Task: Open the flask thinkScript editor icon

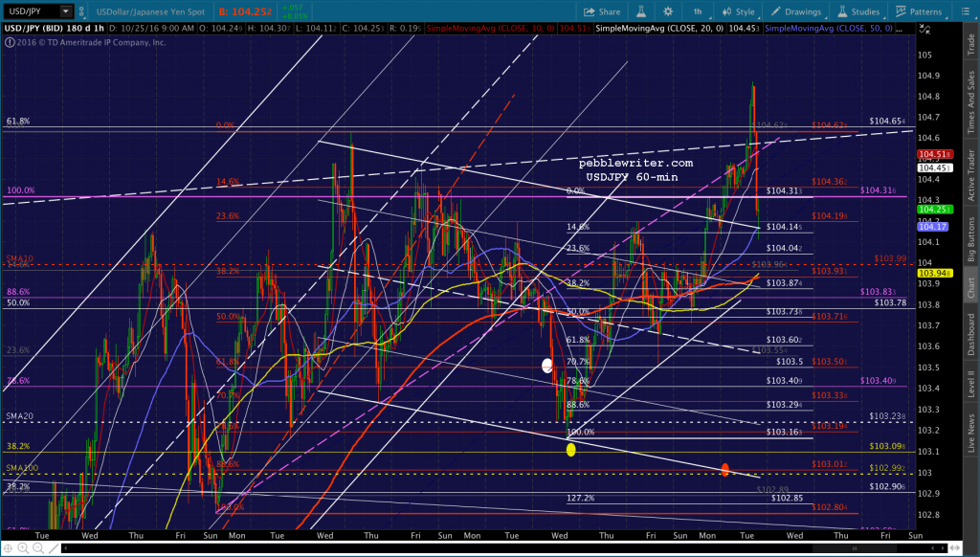Action: pos(641,11)
